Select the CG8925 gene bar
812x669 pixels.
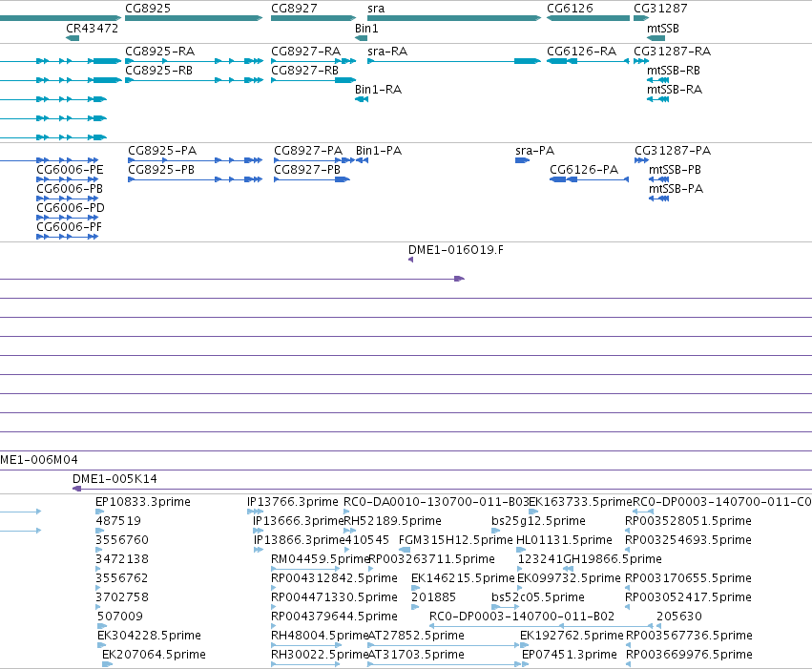coord(194,18)
